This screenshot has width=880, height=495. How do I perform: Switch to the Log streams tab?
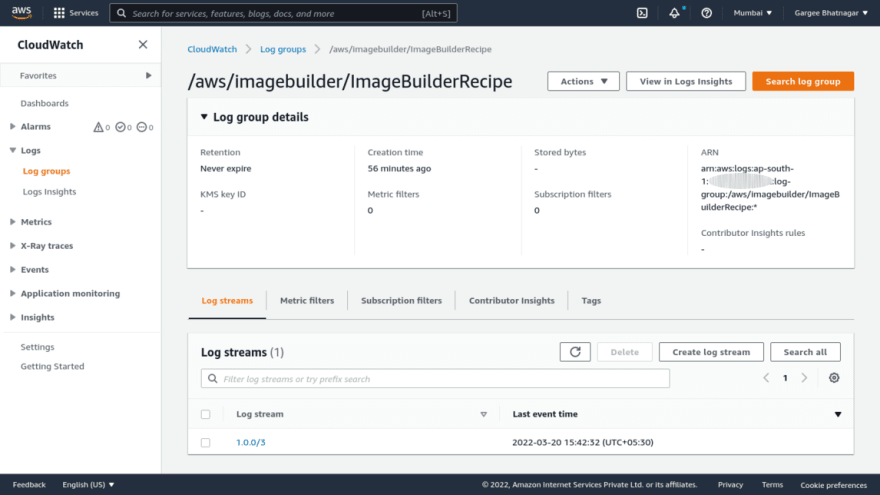227,301
